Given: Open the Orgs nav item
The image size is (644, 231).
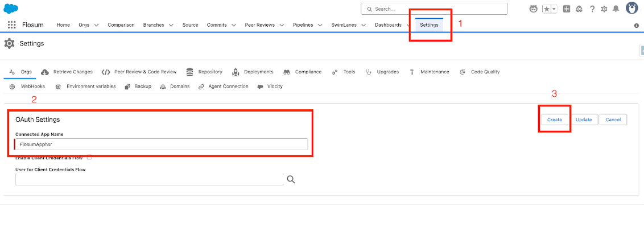Looking at the screenshot, I should [84, 24].
